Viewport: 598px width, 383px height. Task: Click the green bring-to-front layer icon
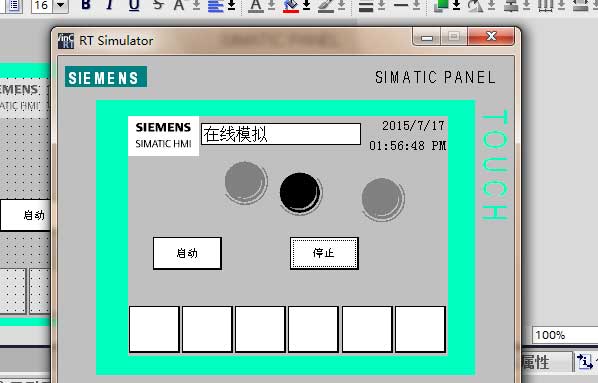pos(441,5)
